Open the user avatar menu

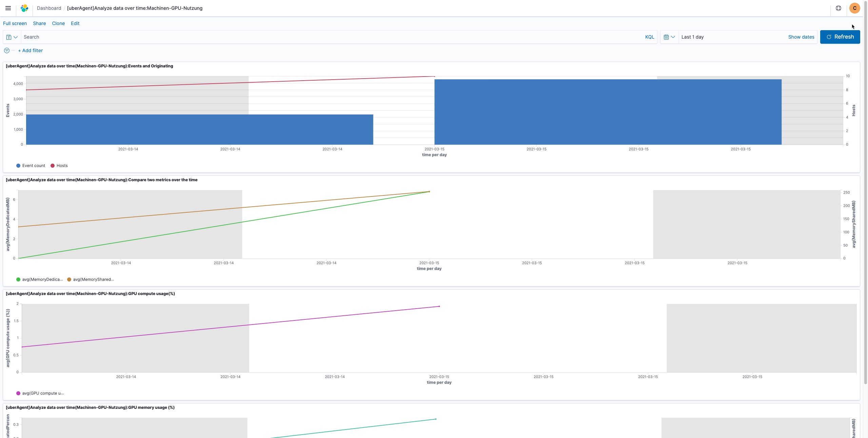click(854, 8)
